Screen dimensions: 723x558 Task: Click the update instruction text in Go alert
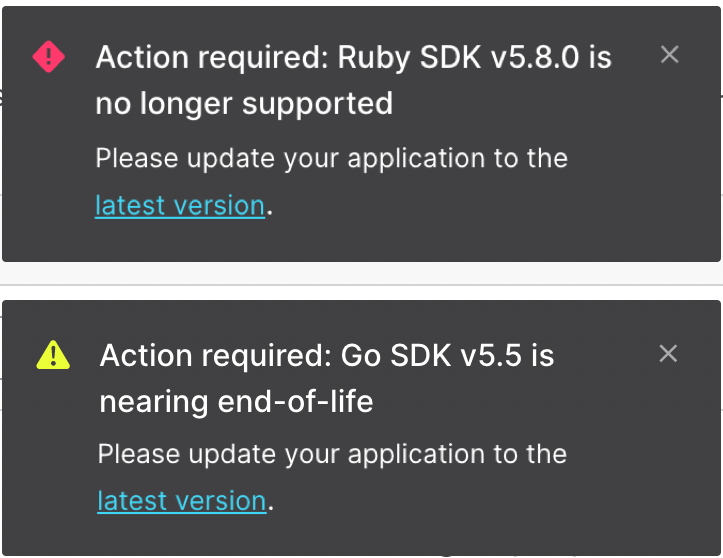pyautogui.click(x=332, y=454)
